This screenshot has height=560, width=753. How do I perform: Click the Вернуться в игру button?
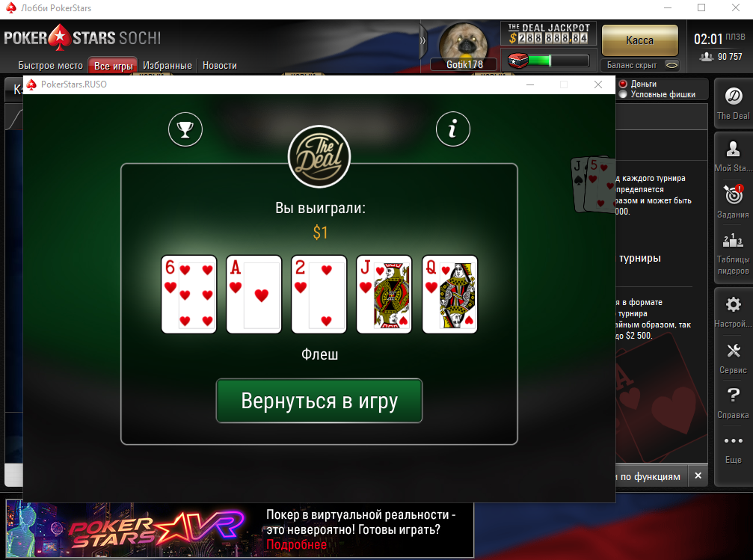point(319,401)
